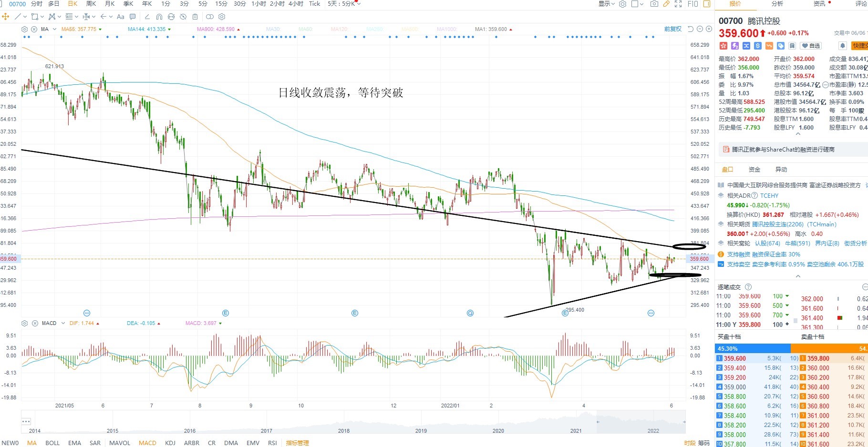Viewport: 868px width, 447px height.
Task: Select BOLL indicator at bottom bar
Action: (x=52, y=443)
